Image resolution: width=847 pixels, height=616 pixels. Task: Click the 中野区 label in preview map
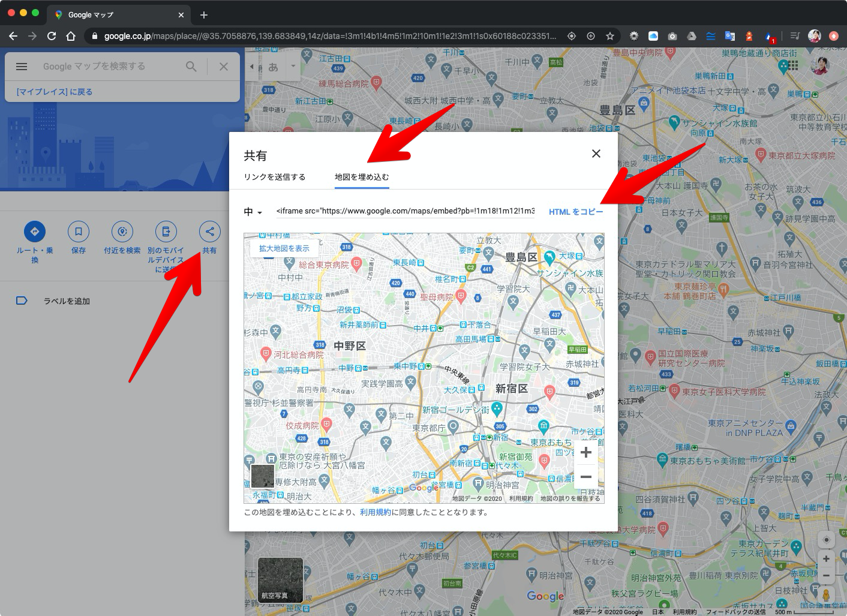[x=350, y=346]
